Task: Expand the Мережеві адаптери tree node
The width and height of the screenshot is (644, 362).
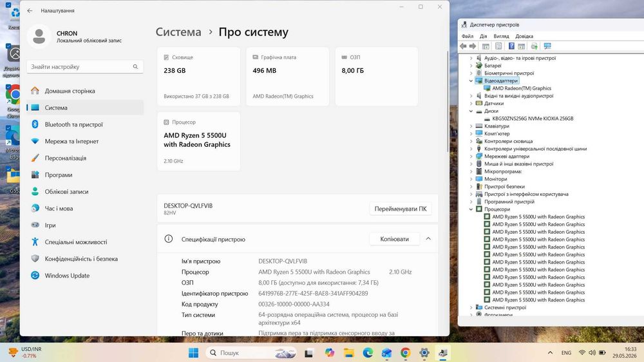Action: click(x=471, y=157)
